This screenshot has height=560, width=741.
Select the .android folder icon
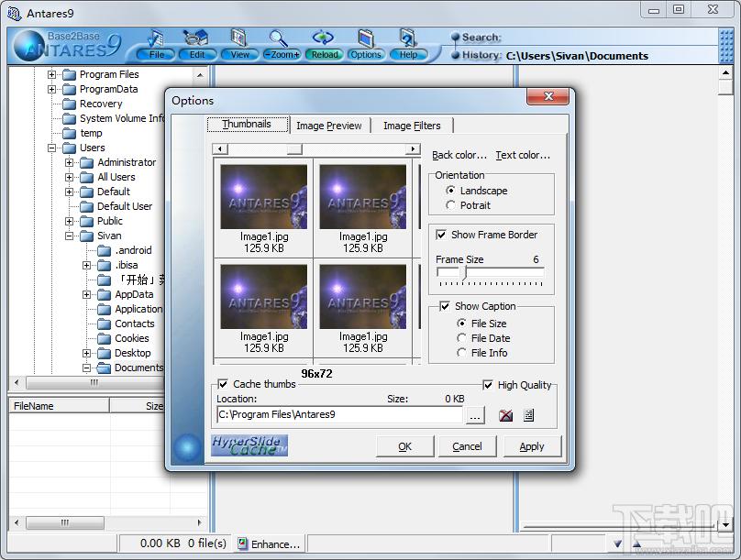click(104, 251)
